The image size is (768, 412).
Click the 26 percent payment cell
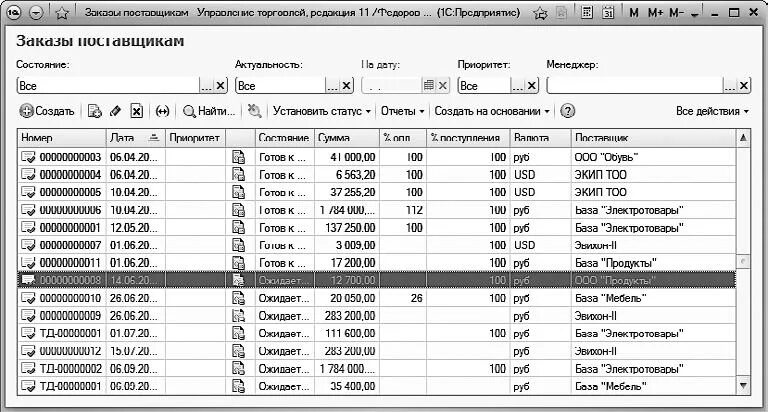pos(403,298)
